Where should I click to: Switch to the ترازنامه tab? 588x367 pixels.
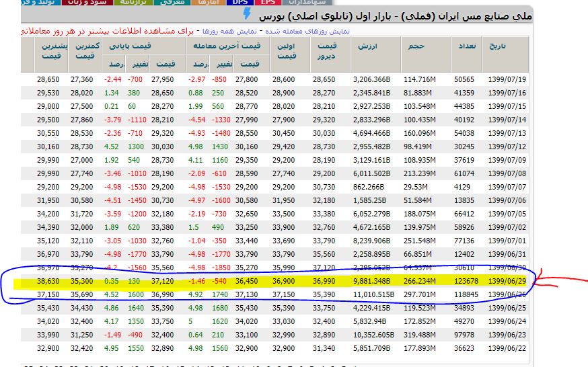point(133,2)
